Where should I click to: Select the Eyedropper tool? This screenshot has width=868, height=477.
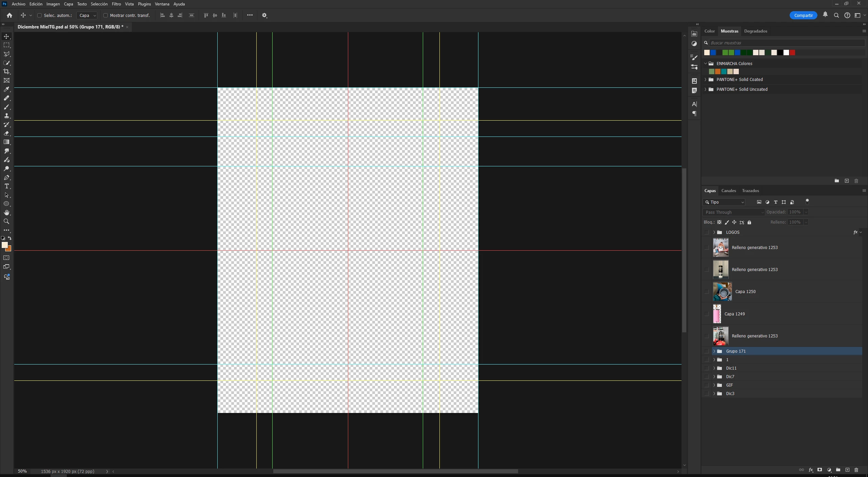pyautogui.click(x=6, y=89)
